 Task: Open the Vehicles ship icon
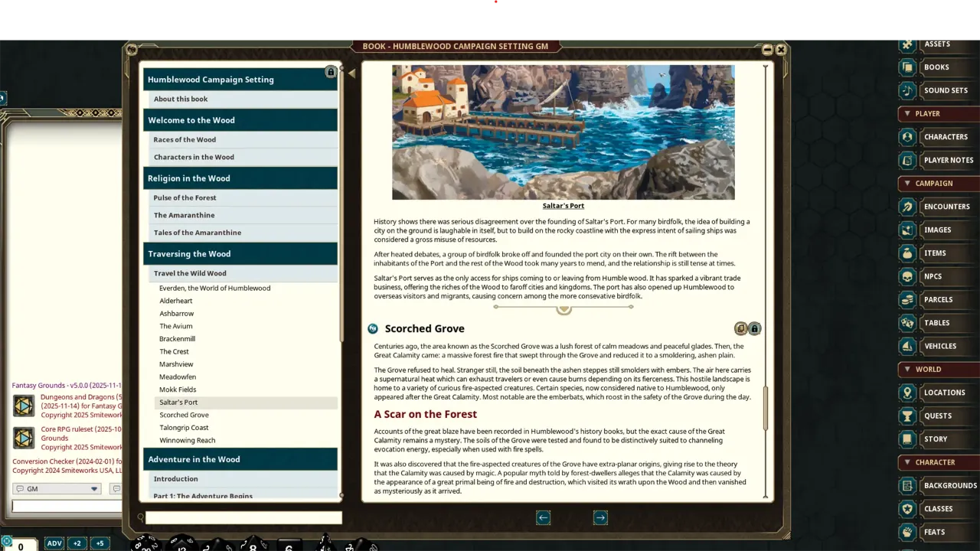pyautogui.click(x=907, y=346)
